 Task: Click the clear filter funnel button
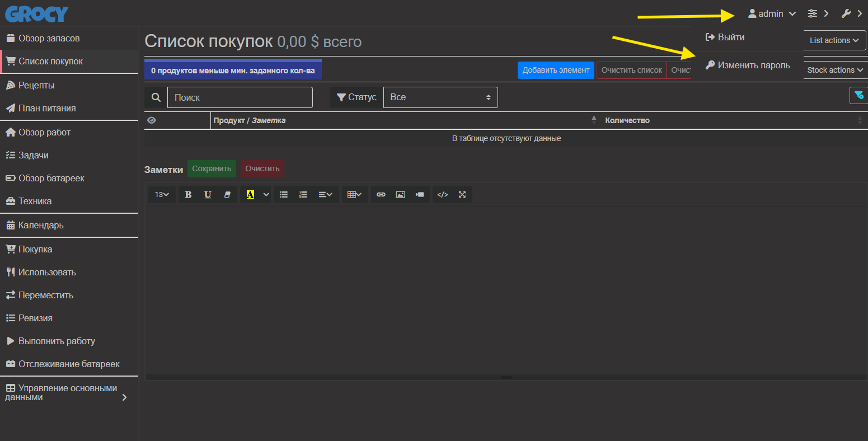click(858, 96)
